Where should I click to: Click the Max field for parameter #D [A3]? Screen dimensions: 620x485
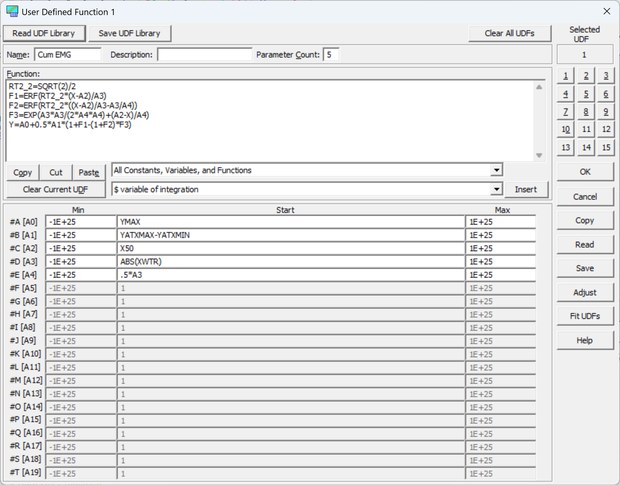click(x=501, y=262)
